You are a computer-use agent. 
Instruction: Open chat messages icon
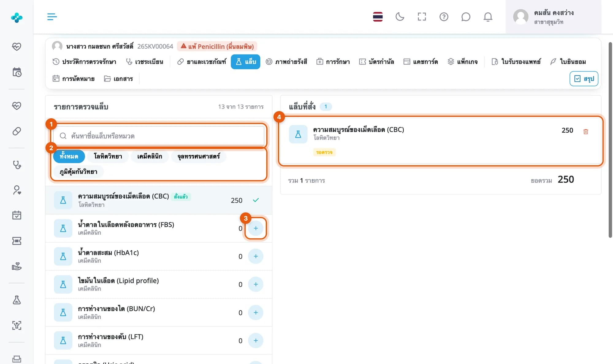466,17
